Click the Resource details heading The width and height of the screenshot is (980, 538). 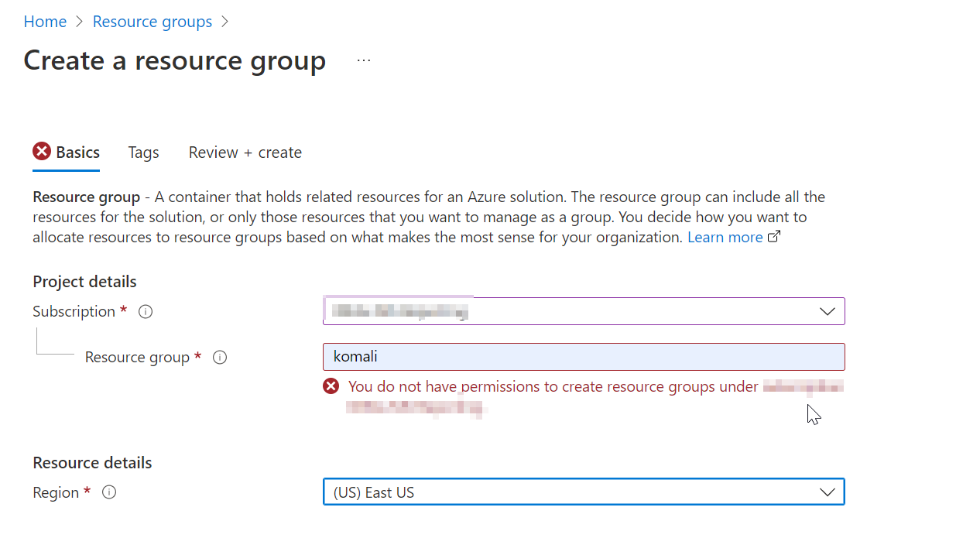point(92,463)
